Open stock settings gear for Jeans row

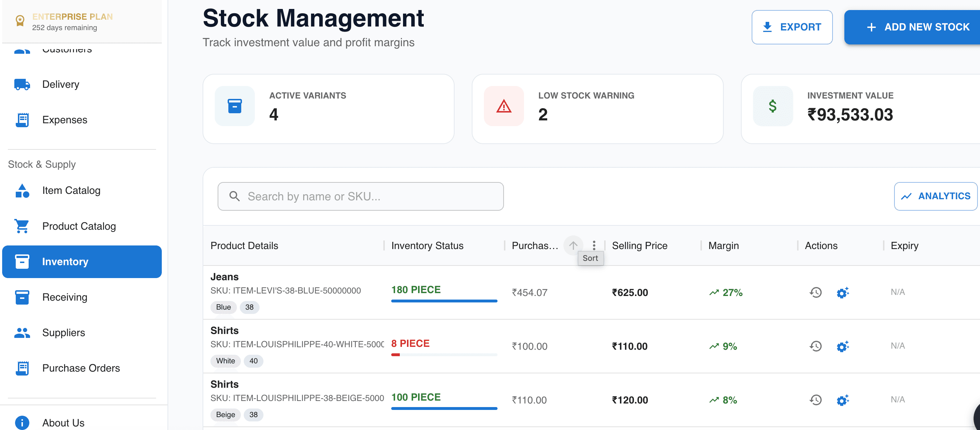(843, 292)
